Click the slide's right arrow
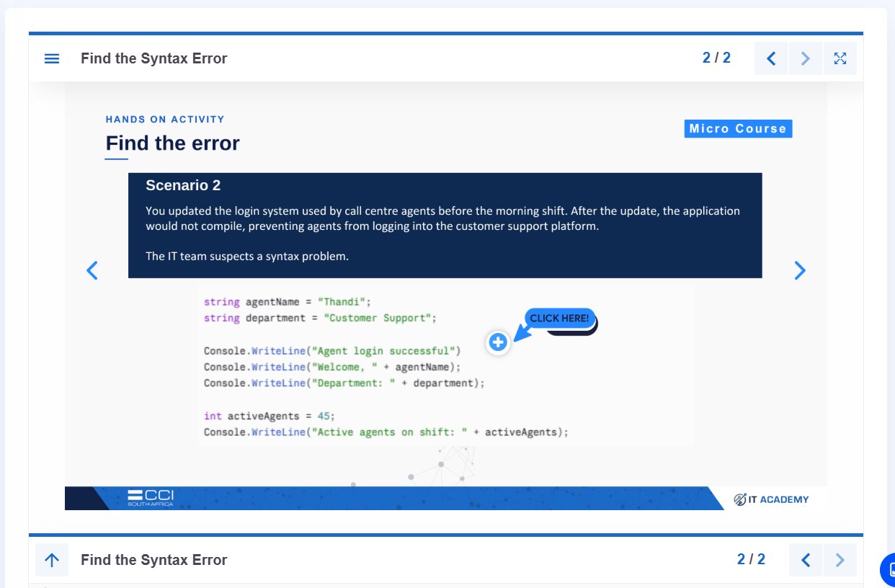 click(800, 270)
